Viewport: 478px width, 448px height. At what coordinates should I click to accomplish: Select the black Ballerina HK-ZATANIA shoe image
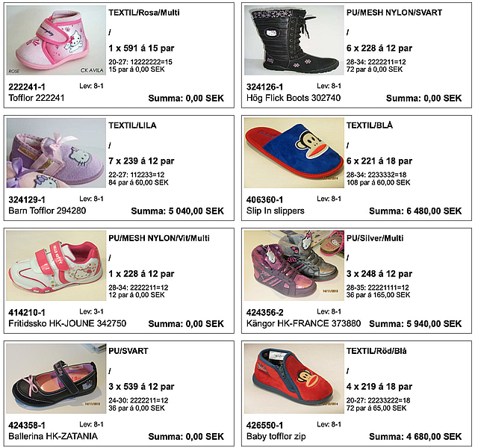(x=56, y=379)
